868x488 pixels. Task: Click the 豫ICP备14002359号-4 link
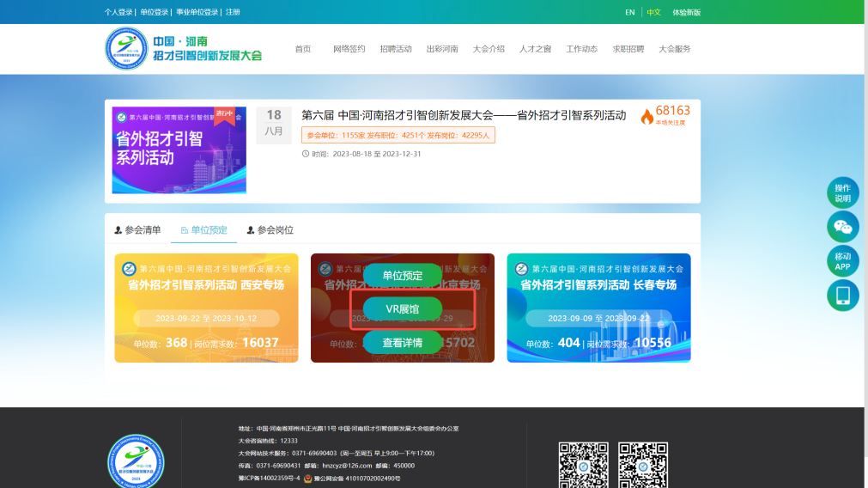point(269,479)
